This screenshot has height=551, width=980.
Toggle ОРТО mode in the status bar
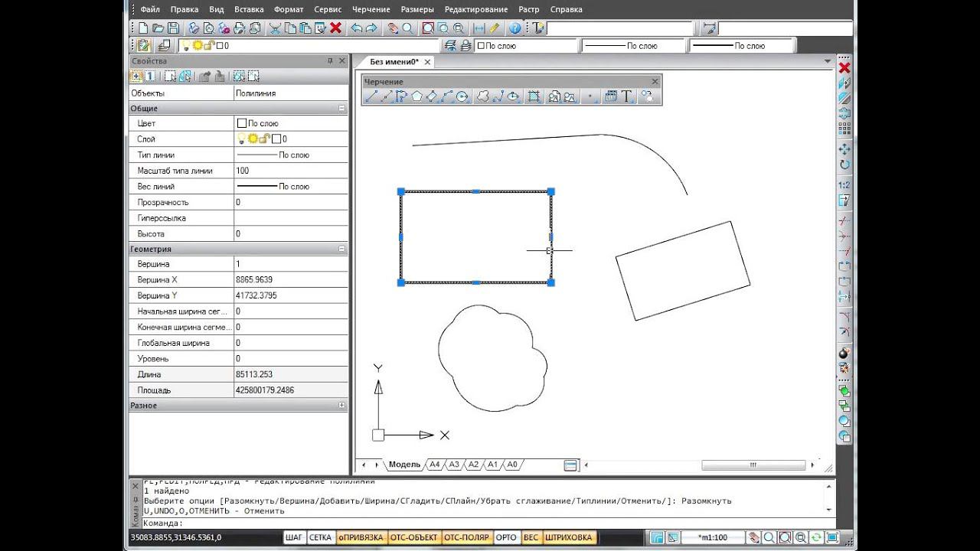click(506, 537)
